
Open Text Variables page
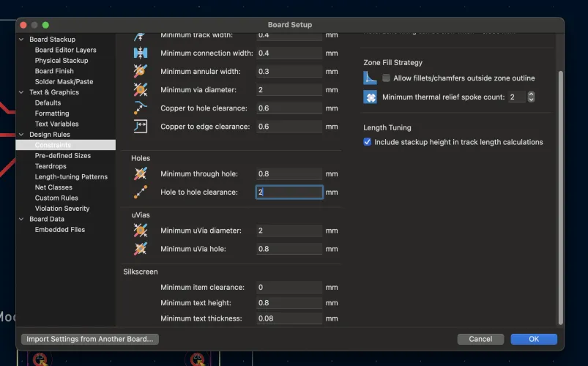click(57, 124)
